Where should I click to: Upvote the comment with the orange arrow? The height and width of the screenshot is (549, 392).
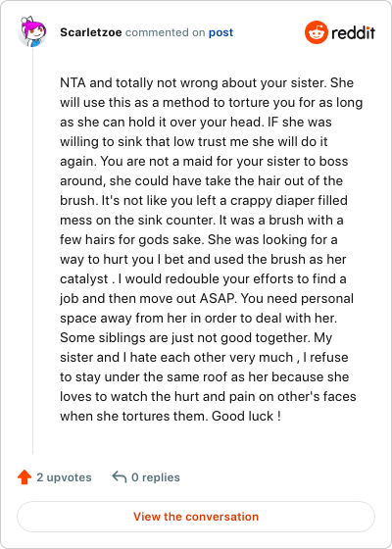coord(24,477)
